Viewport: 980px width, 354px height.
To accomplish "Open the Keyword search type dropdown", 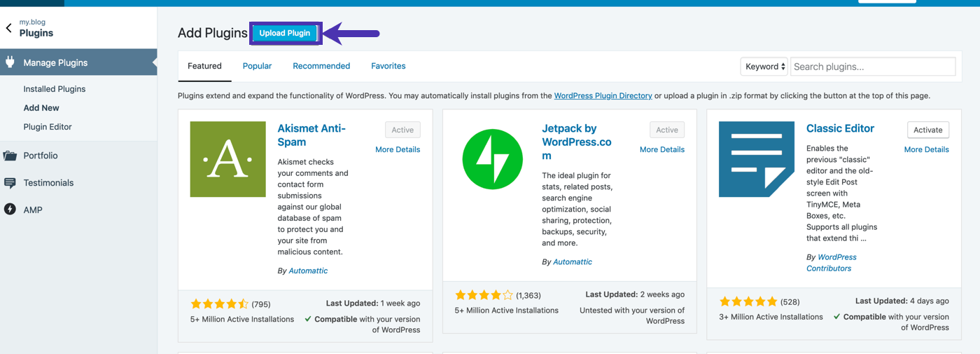I will click(764, 67).
